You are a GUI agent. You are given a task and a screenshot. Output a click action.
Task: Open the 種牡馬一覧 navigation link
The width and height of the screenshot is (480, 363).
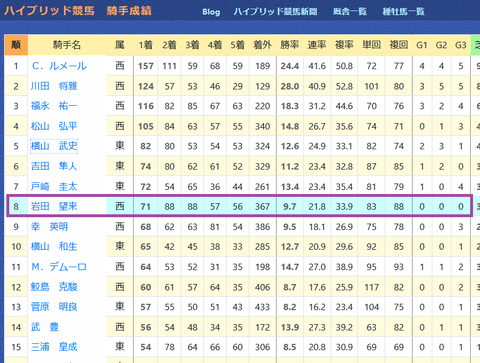pos(403,12)
